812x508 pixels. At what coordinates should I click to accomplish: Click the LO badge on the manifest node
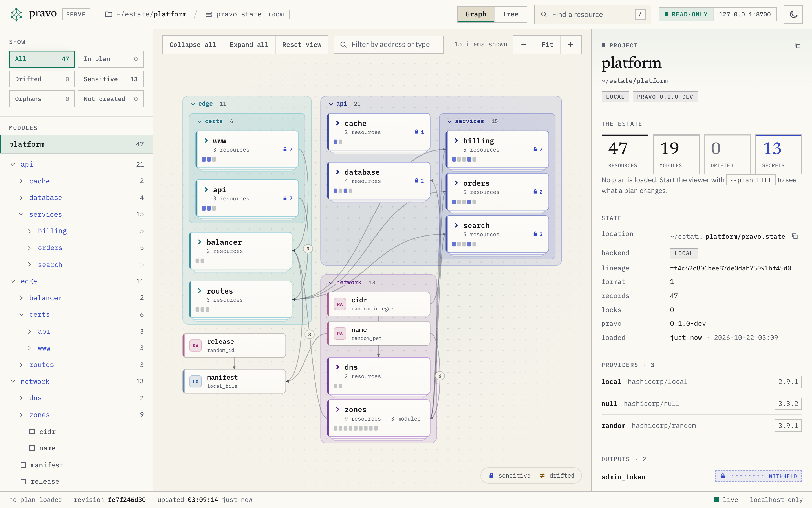[x=196, y=381]
